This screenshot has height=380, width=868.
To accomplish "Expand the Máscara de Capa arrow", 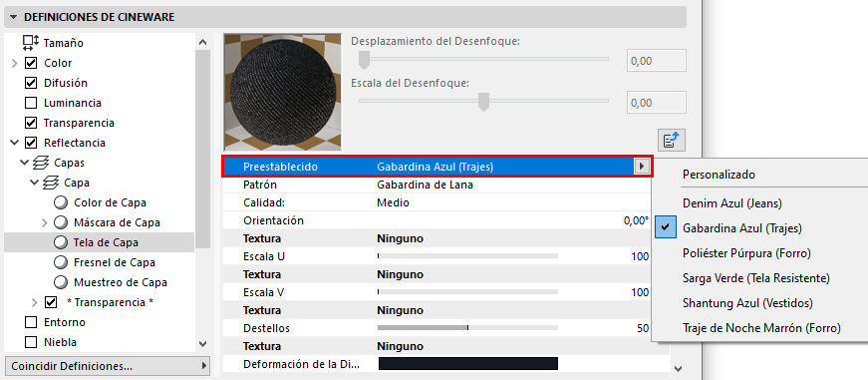I will tap(45, 222).
